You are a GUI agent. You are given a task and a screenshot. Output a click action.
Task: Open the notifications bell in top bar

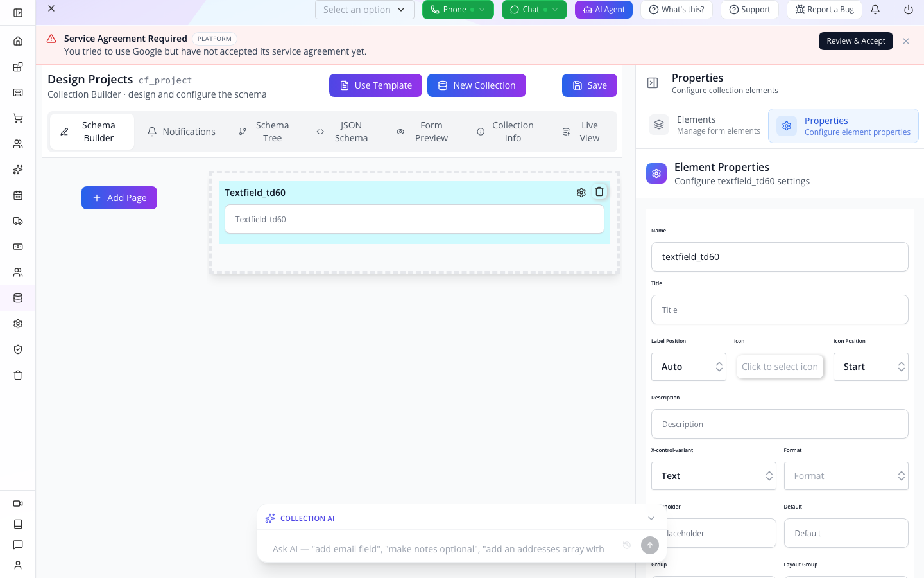[x=875, y=10]
